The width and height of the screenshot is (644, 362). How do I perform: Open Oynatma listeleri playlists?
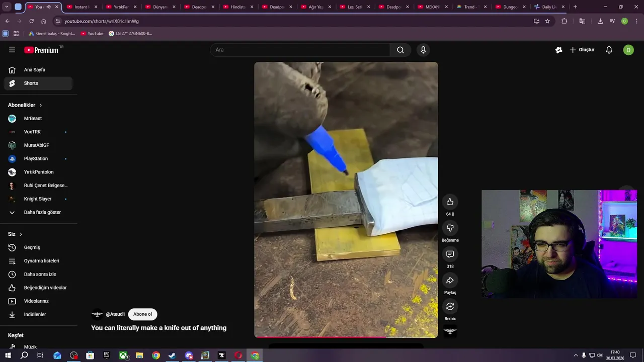pos(38,261)
